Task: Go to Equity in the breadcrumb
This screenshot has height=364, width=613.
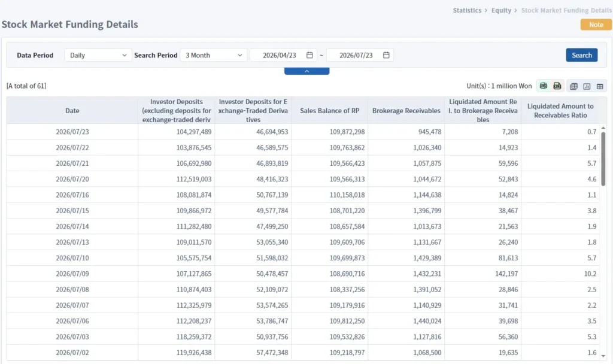Action: pyautogui.click(x=501, y=11)
